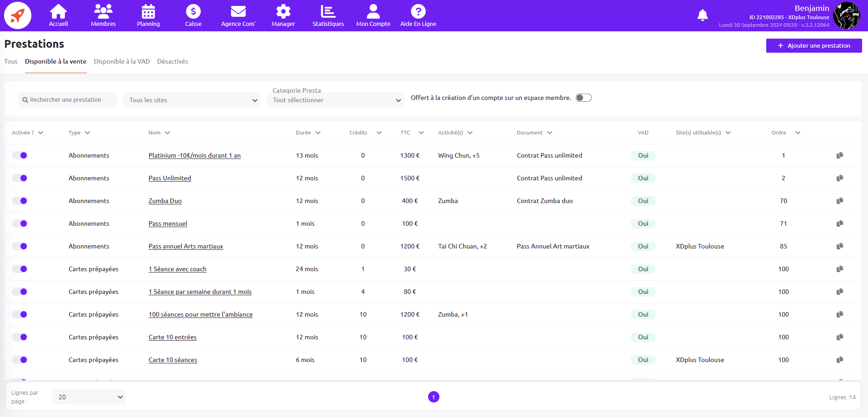Click copy icon for Zumba Duo

click(839, 201)
